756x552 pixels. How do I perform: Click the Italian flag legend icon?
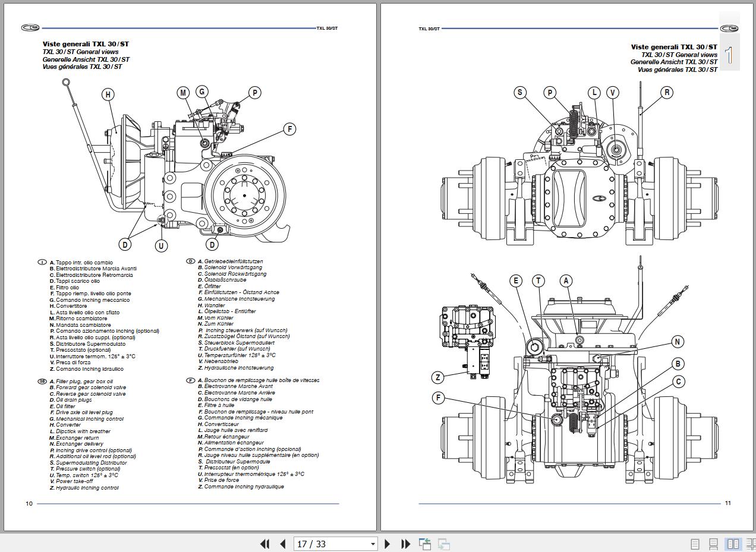point(42,262)
